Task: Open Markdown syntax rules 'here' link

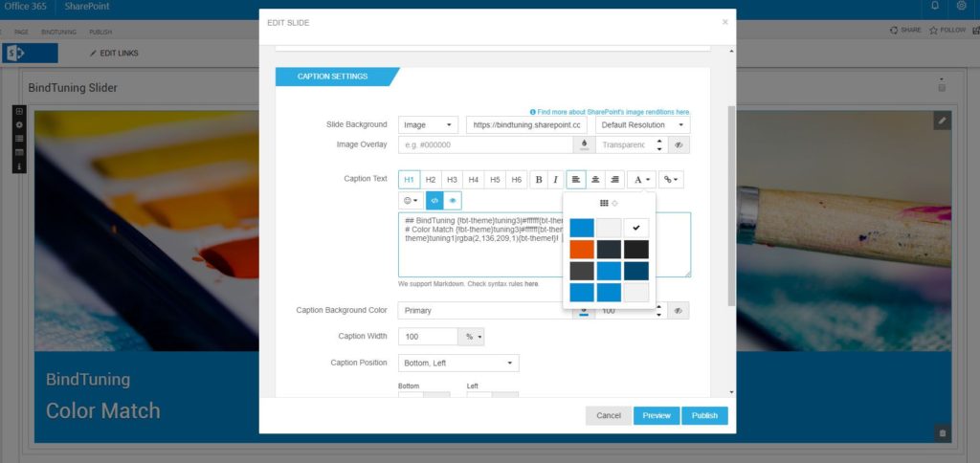Action: click(x=530, y=284)
